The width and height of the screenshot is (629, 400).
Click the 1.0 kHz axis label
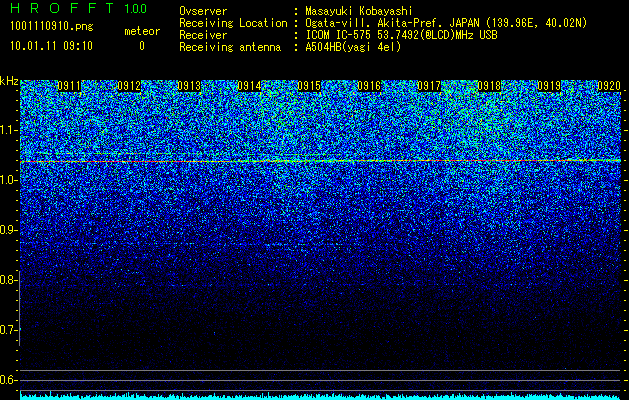9,180
